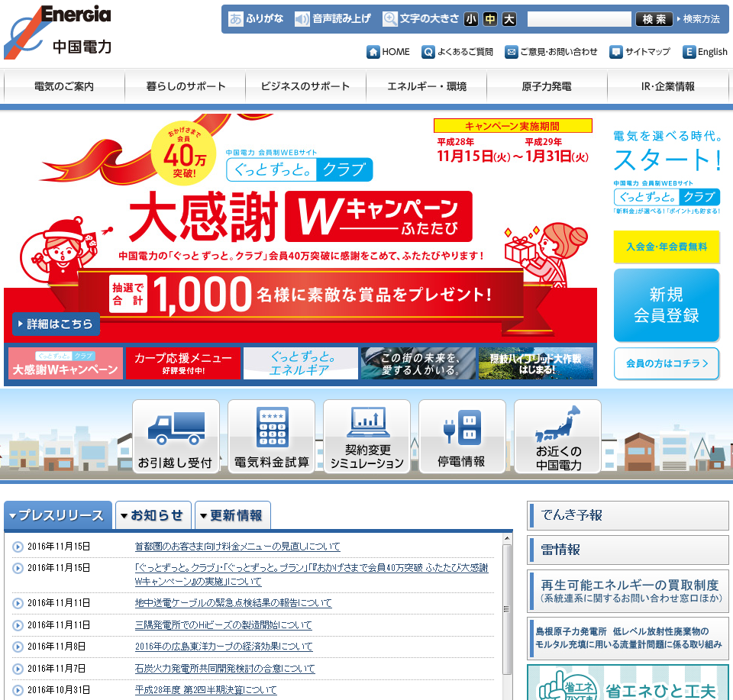Viewport: 733px width, 700px height.
Task: Select the 大感謝Wキャンペーン banner thumbnail
Action: (66, 363)
